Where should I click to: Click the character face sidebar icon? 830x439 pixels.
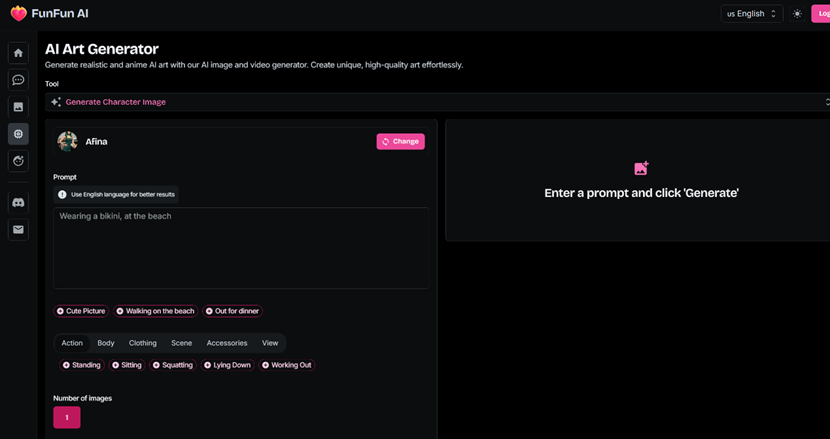click(x=18, y=161)
